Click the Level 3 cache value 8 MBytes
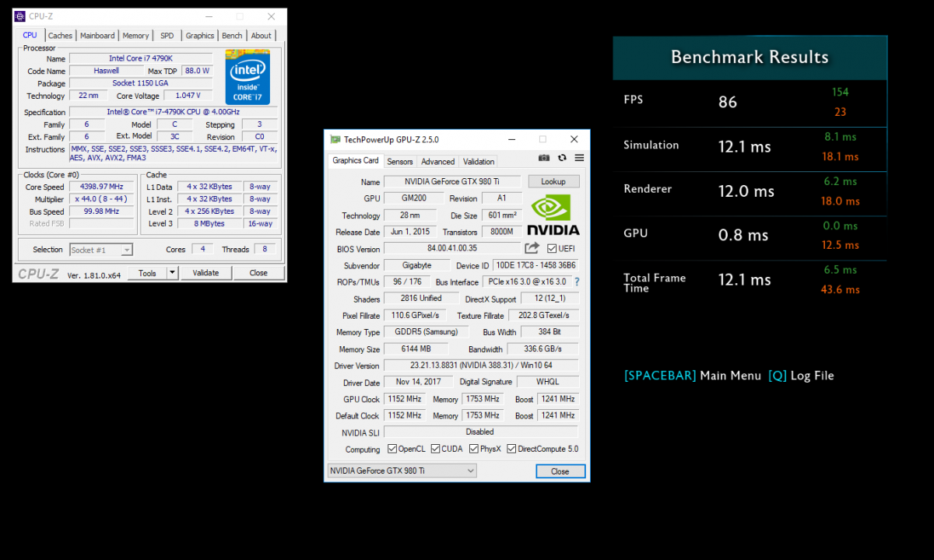This screenshot has width=934, height=560. [209, 223]
